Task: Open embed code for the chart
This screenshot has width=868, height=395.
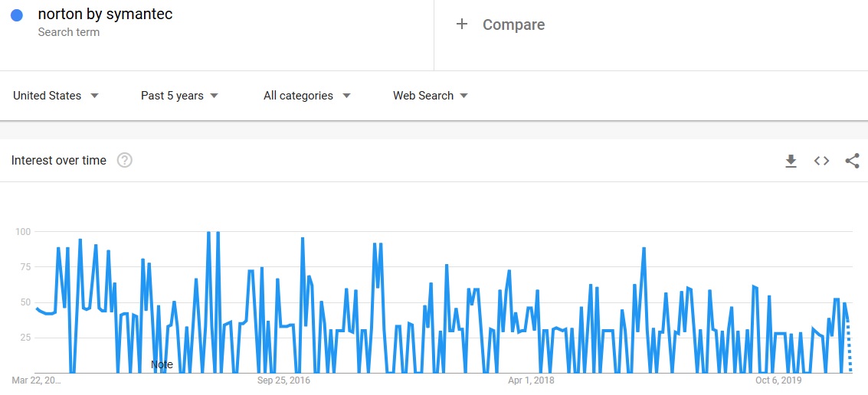Action: point(821,161)
